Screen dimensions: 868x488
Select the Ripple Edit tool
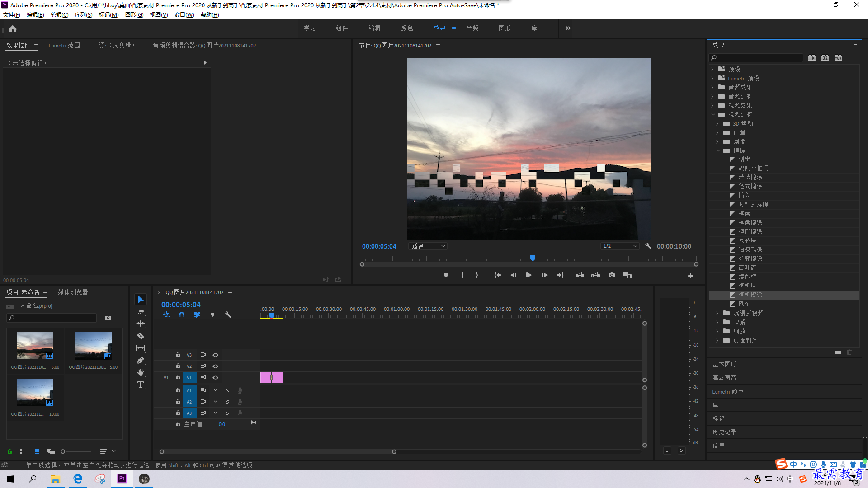[x=141, y=324]
